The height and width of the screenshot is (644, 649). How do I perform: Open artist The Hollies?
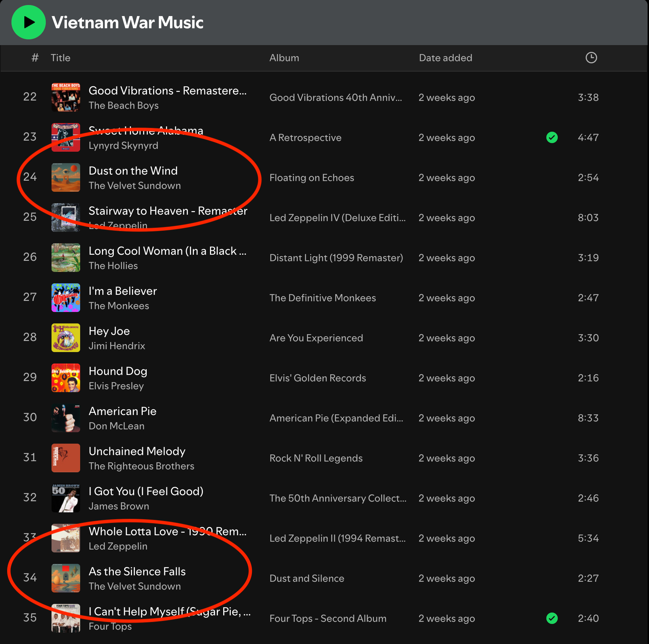[113, 266]
